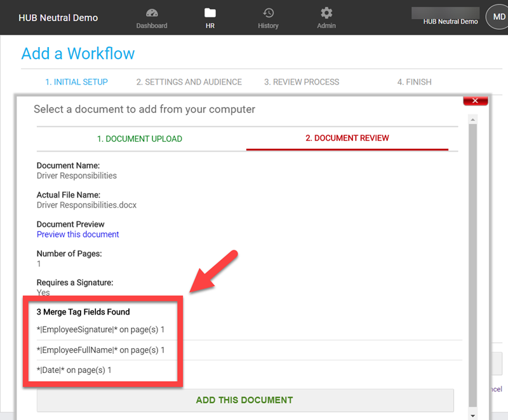The height and width of the screenshot is (420, 508).
Task: Click the dialog scrollbar up arrow
Action: point(472,119)
